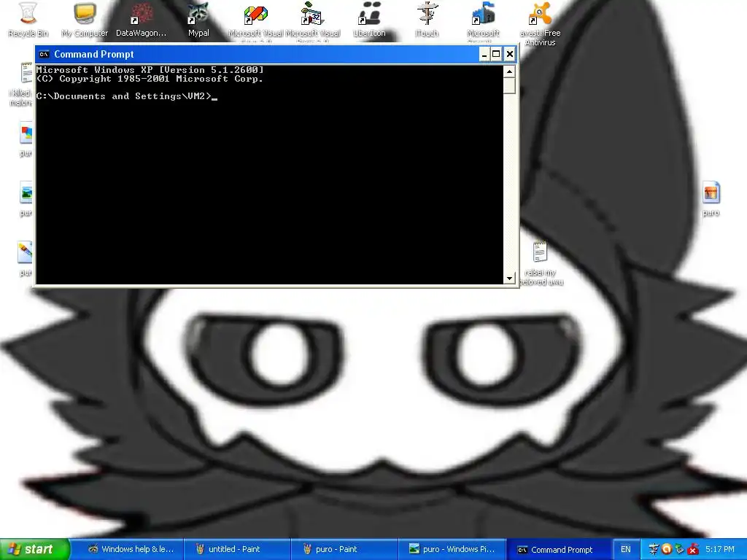This screenshot has width=747, height=560.
Task: Select the Microsoft Visual shortcut with calendar icon
Action: (x=312, y=21)
